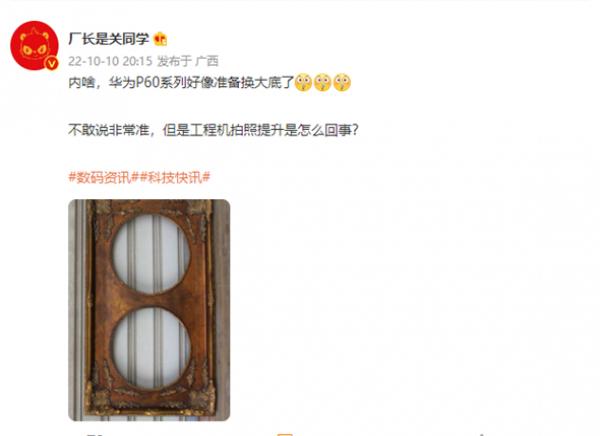
Task: Select the first surprised-face emoji
Action: [303, 82]
